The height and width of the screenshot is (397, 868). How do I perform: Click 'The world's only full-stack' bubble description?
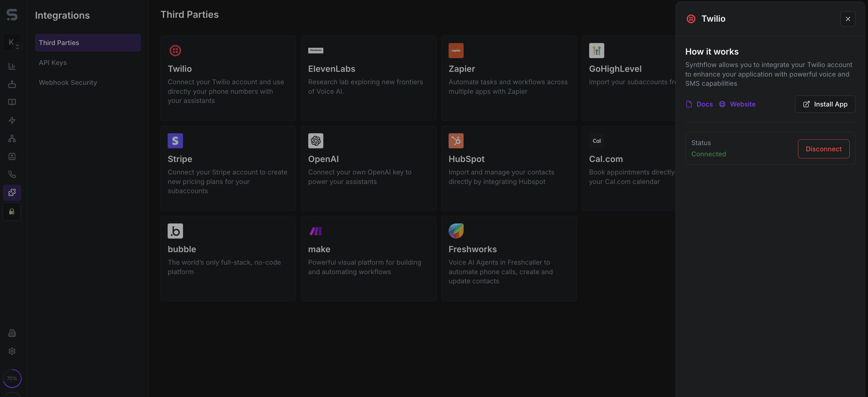pos(224,267)
